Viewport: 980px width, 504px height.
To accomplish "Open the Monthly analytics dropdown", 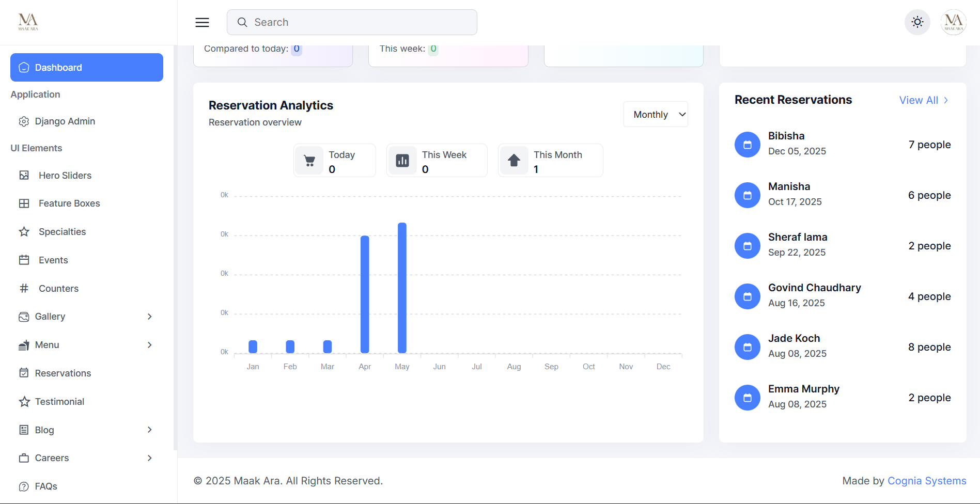I will [655, 114].
